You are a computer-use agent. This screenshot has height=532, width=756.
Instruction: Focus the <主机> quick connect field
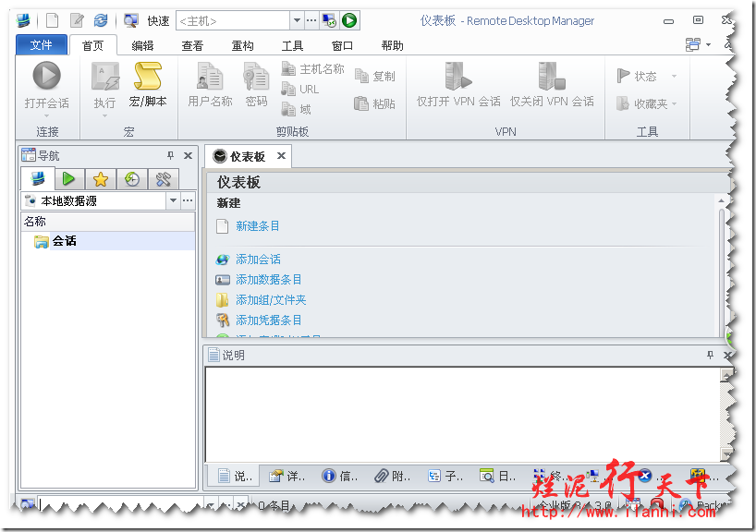pyautogui.click(x=233, y=20)
